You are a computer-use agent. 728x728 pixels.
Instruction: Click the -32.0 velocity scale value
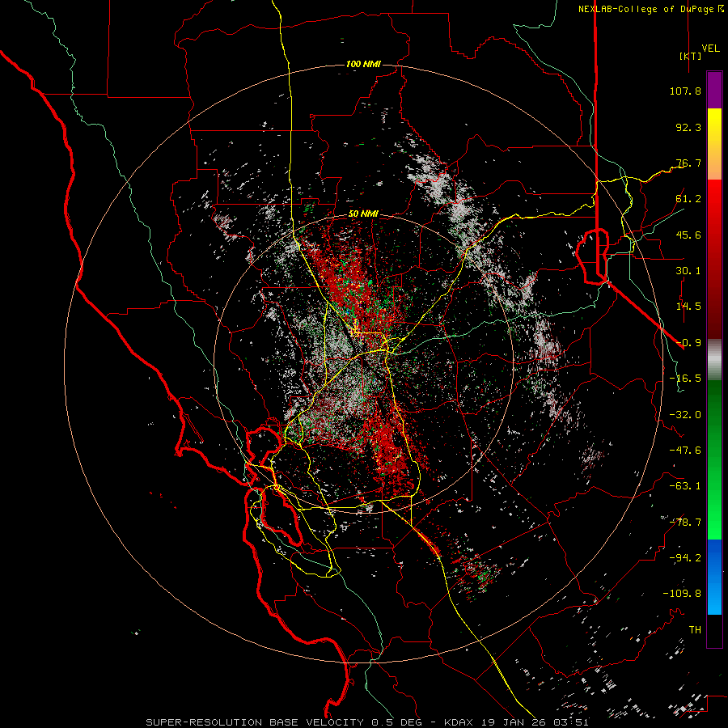685,415
